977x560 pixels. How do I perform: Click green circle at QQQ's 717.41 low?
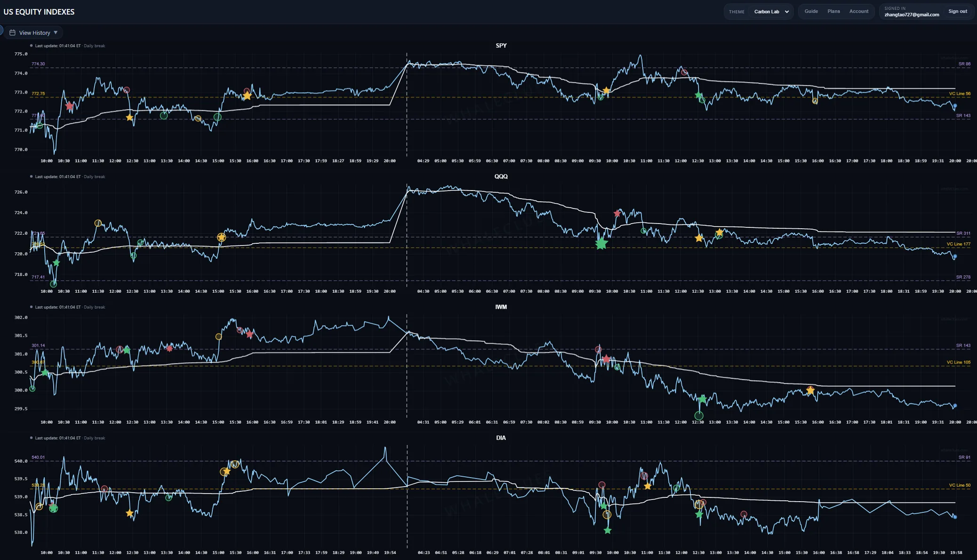[54, 284]
